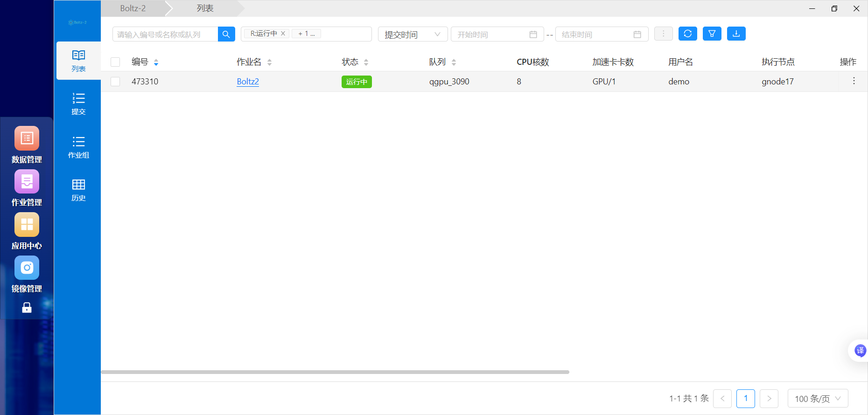Open 应用中心 from the dock
This screenshot has height=415, width=868.
pos(27,231)
